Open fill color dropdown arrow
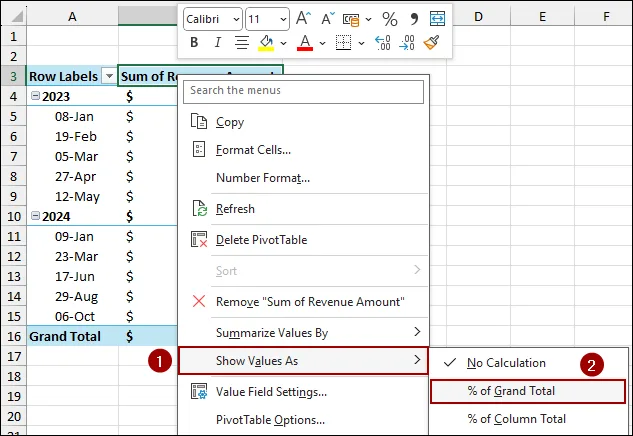 coord(283,43)
